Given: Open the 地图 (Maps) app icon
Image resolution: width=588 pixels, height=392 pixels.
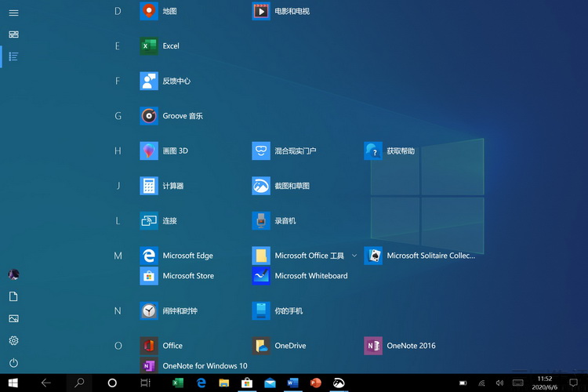Looking at the screenshot, I should tap(149, 11).
